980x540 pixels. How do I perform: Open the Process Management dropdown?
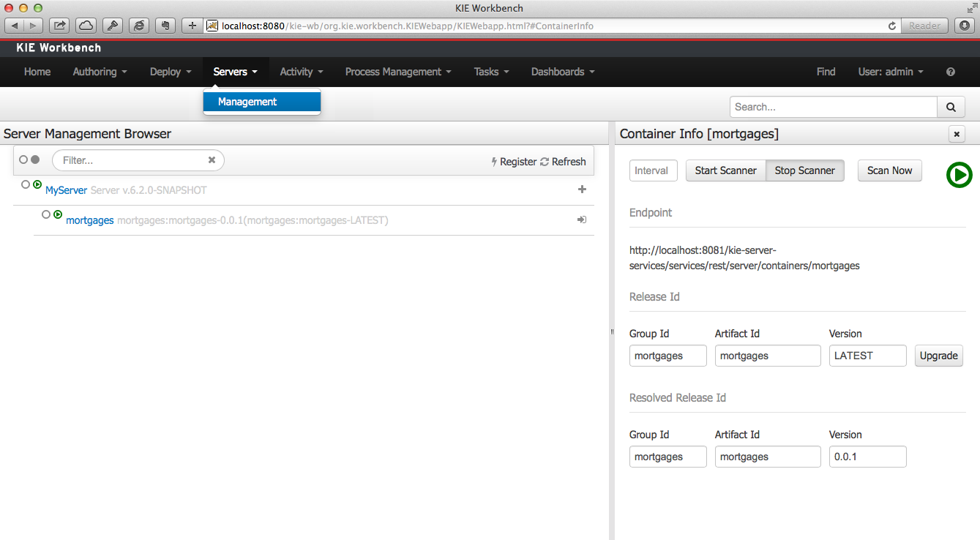397,72
